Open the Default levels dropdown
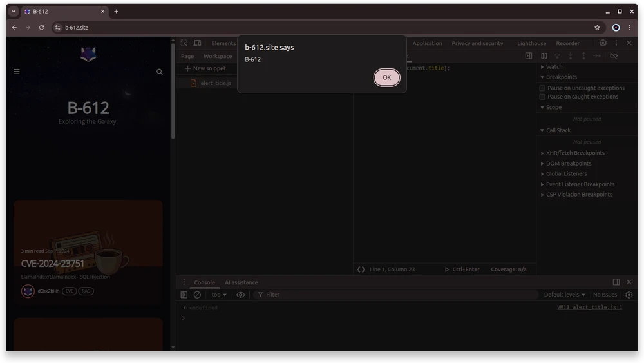Viewport: 644px width, 363px height. point(564,295)
